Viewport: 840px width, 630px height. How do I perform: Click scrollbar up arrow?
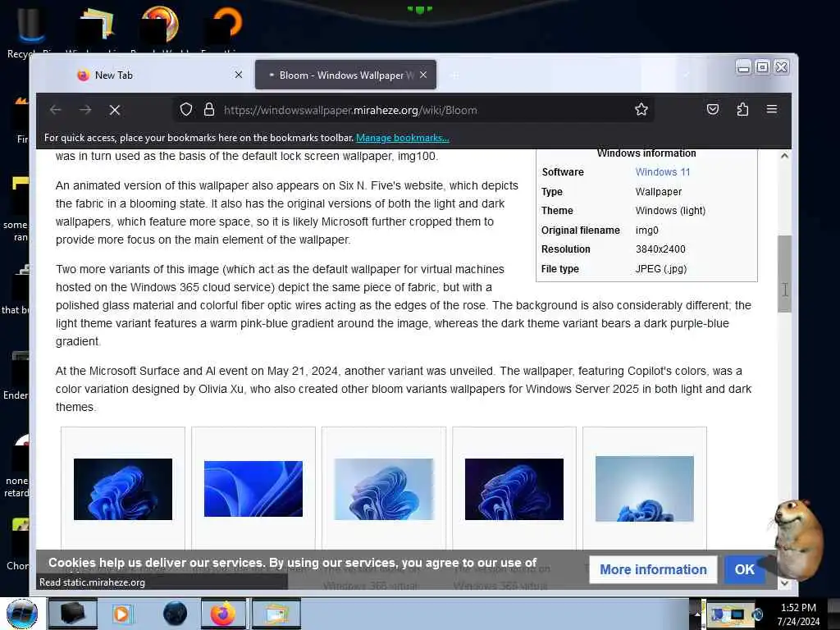(x=785, y=156)
